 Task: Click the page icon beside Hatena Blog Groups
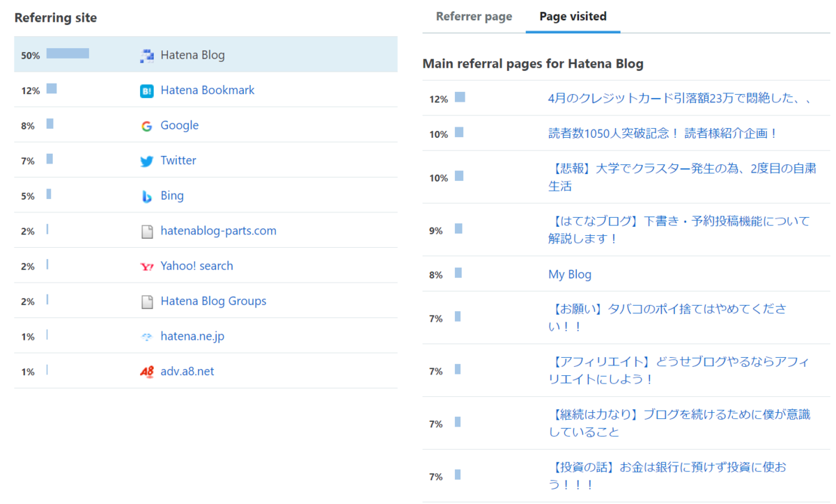[x=146, y=302]
